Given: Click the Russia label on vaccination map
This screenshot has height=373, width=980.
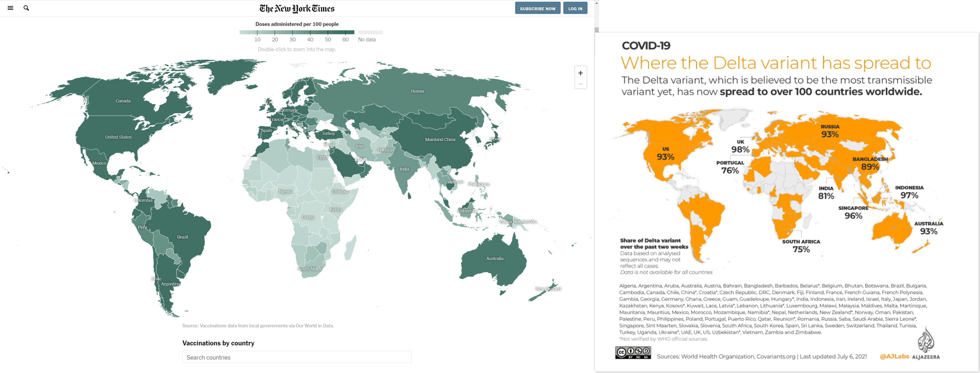Looking at the screenshot, I should tap(417, 91).
